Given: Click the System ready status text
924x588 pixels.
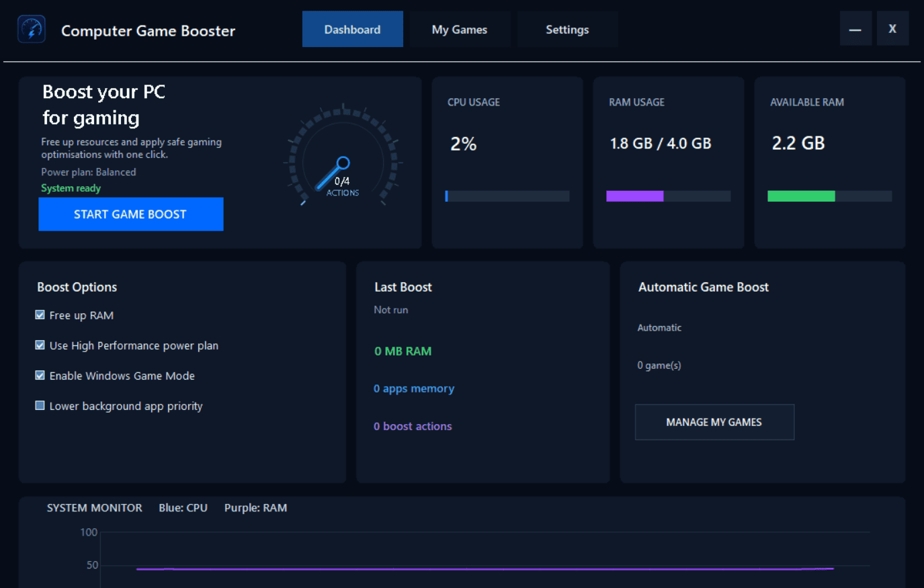Looking at the screenshot, I should (x=71, y=188).
